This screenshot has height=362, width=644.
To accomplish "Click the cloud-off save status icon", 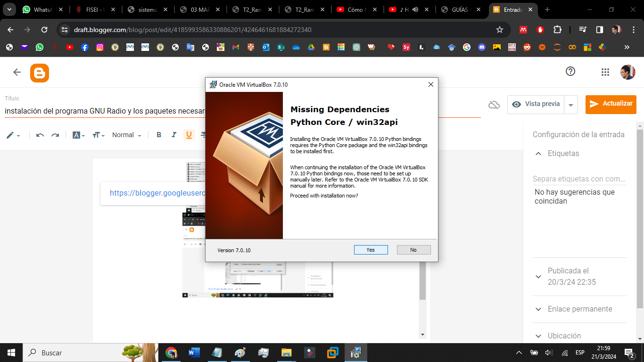I will click(494, 105).
